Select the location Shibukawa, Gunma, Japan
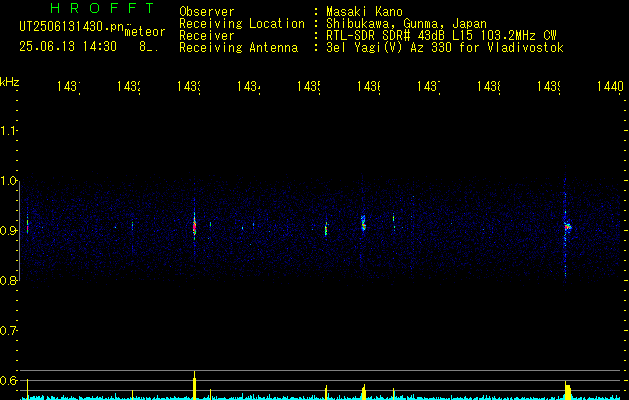629x400 pixels. click(x=406, y=24)
